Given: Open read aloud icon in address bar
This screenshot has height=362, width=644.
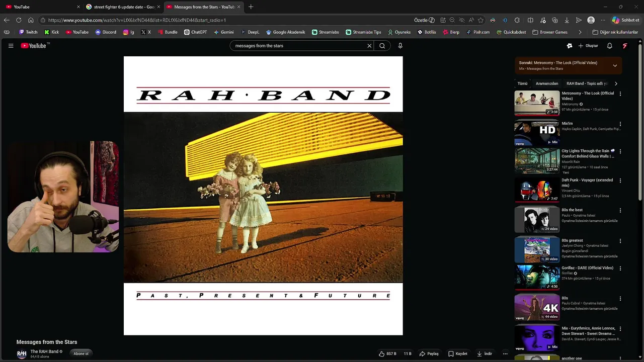Looking at the screenshot, I should (471, 20).
